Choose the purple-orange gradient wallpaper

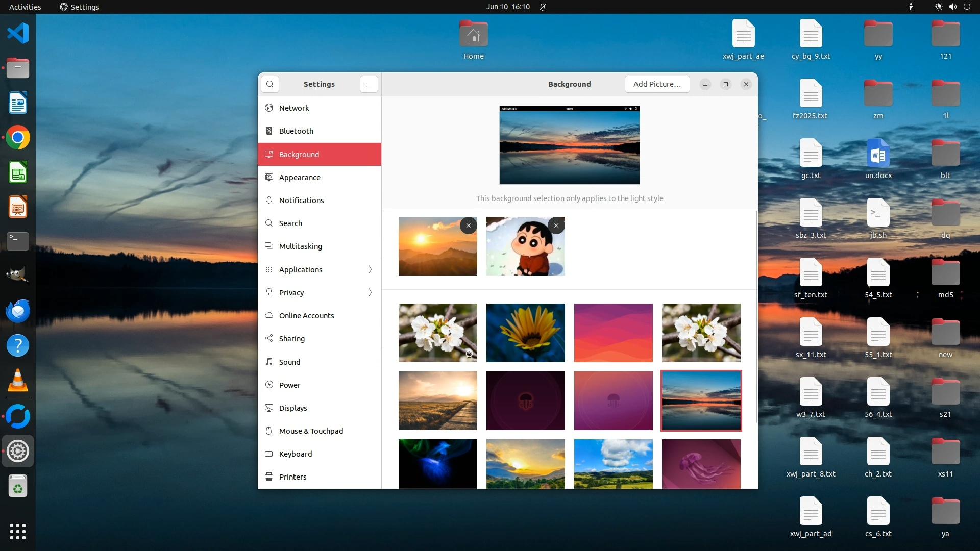click(613, 333)
